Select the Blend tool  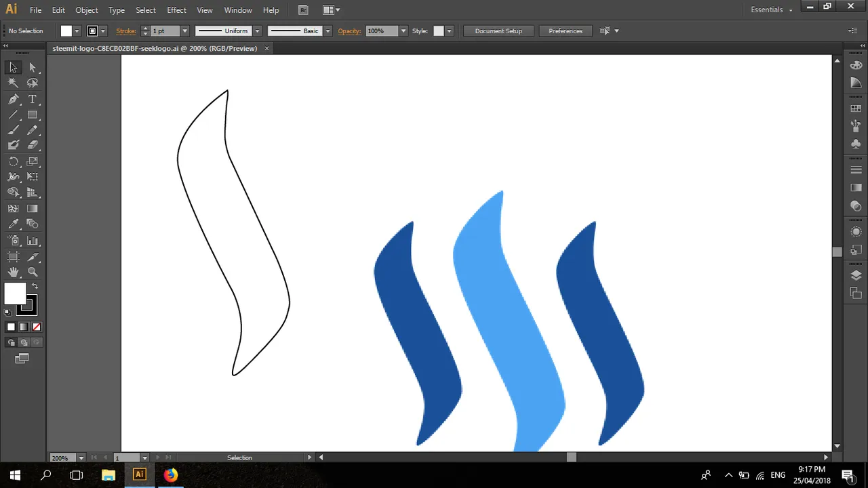click(x=33, y=224)
